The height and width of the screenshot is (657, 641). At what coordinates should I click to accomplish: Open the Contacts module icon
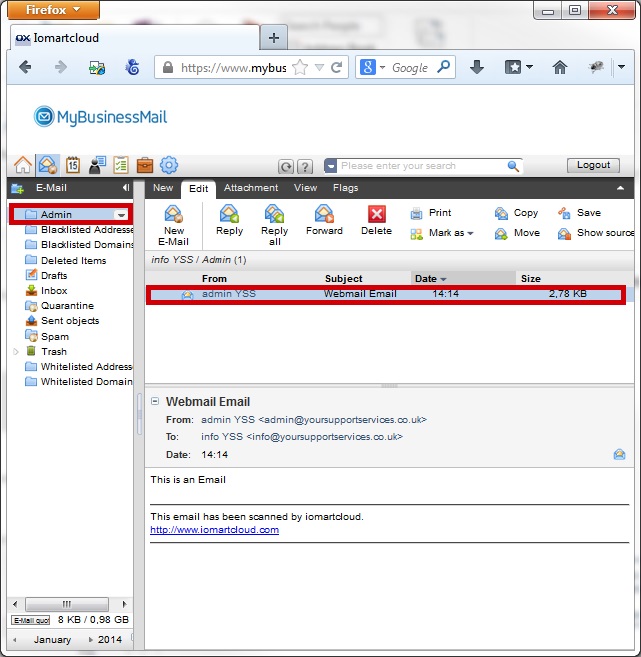pyautogui.click(x=97, y=165)
